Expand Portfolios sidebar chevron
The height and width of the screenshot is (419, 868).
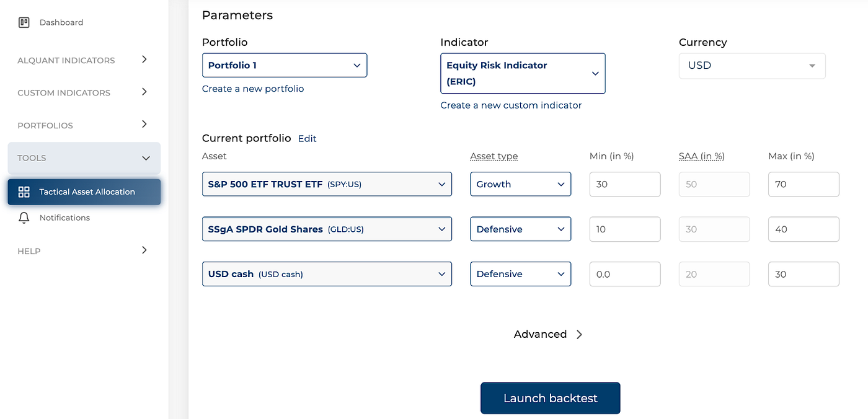click(x=144, y=124)
